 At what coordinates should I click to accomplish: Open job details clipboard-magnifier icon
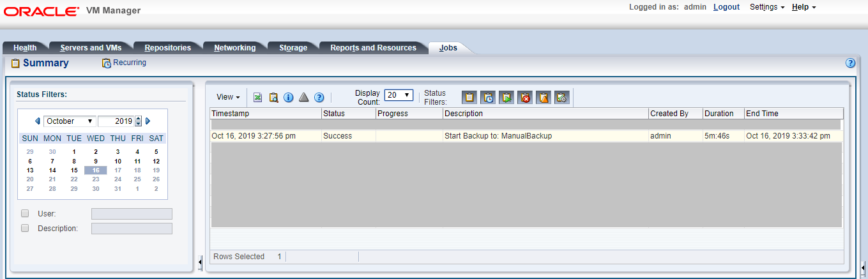pyautogui.click(x=273, y=98)
